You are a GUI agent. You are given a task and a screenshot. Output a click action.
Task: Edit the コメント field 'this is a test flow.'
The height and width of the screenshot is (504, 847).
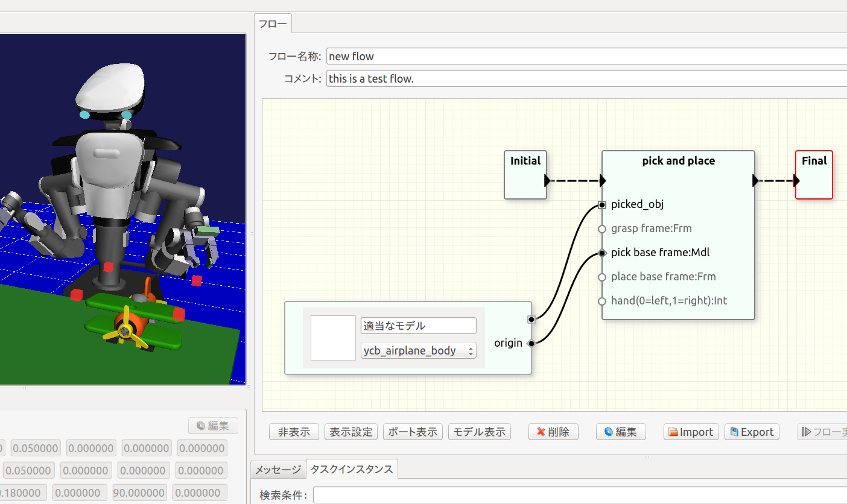[586, 78]
